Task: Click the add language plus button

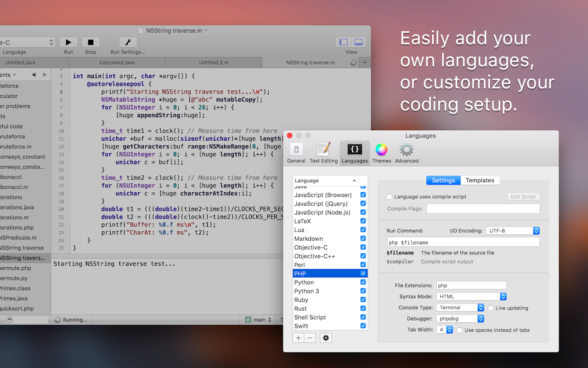Action: (x=299, y=338)
